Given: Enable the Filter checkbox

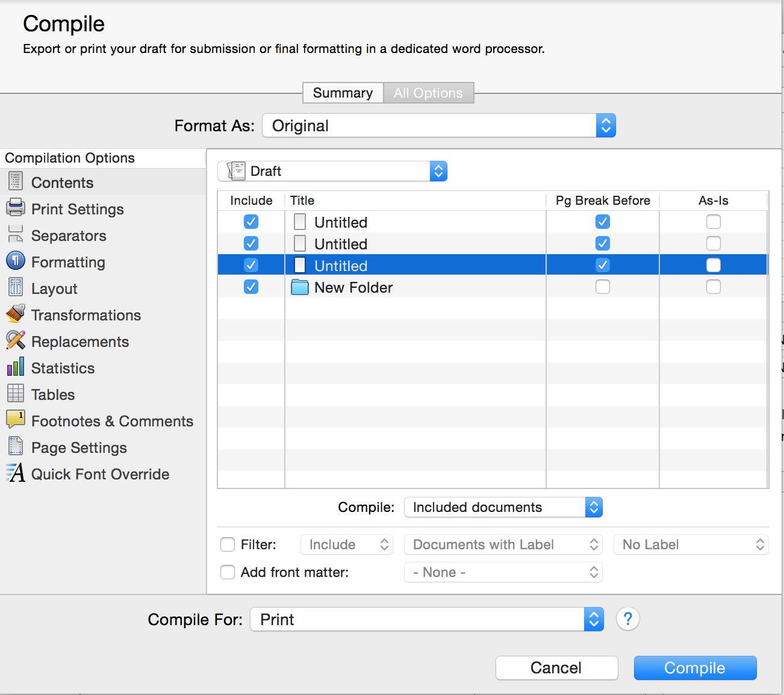Looking at the screenshot, I should (x=228, y=544).
